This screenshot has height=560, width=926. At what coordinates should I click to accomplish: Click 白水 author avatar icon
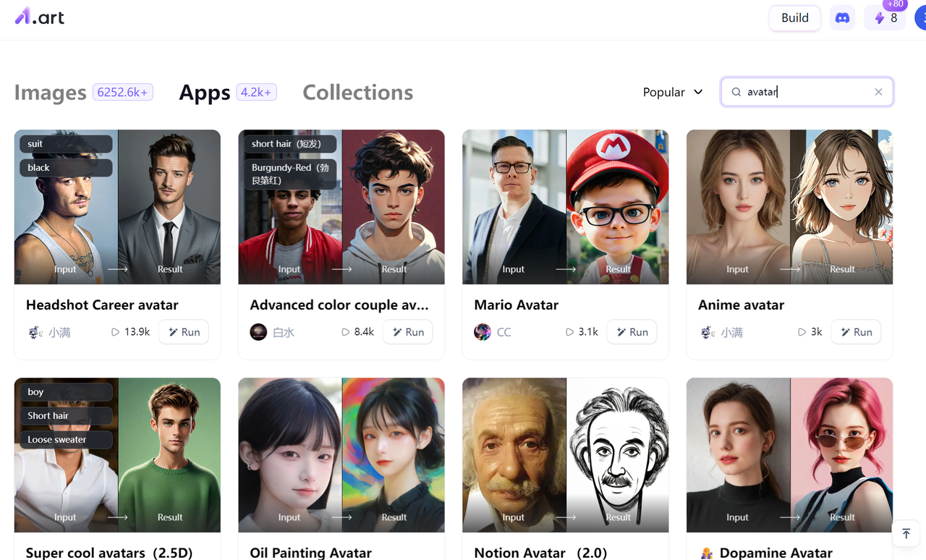[x=258, y=332]
